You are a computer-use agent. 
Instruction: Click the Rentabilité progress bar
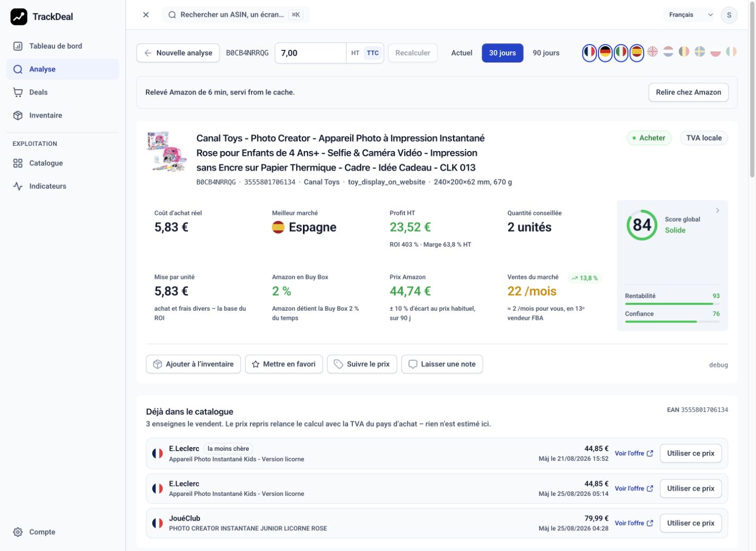(x=672, y=304)
